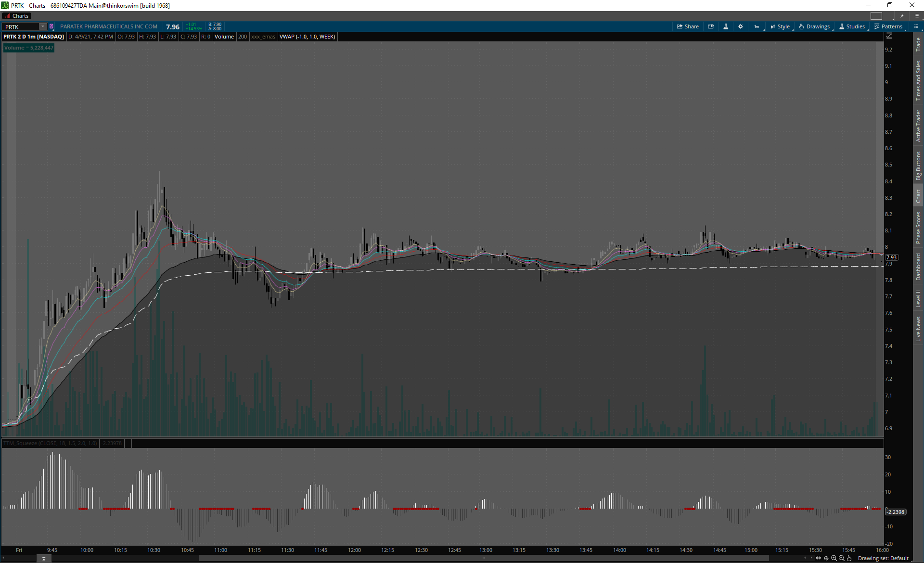924x563 pixels.
Task: Open the Times And Sales side tab
Action: 918,80
